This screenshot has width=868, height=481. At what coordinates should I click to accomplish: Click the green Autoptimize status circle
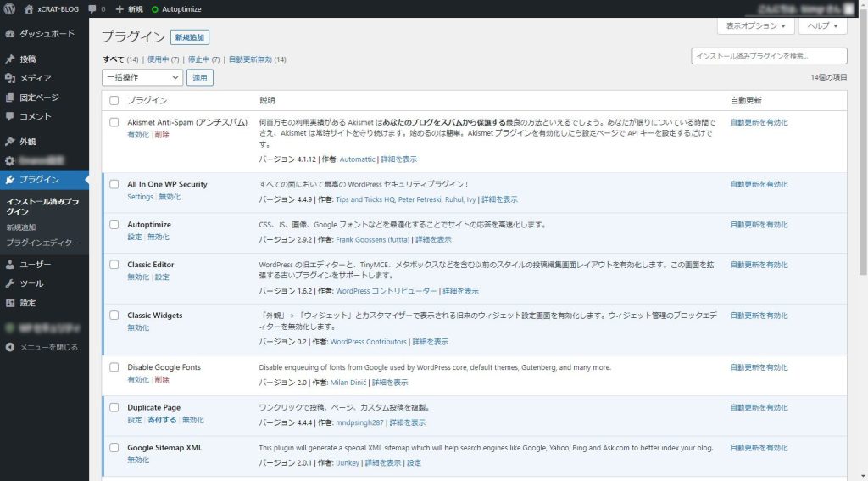[x=155, y=9]
